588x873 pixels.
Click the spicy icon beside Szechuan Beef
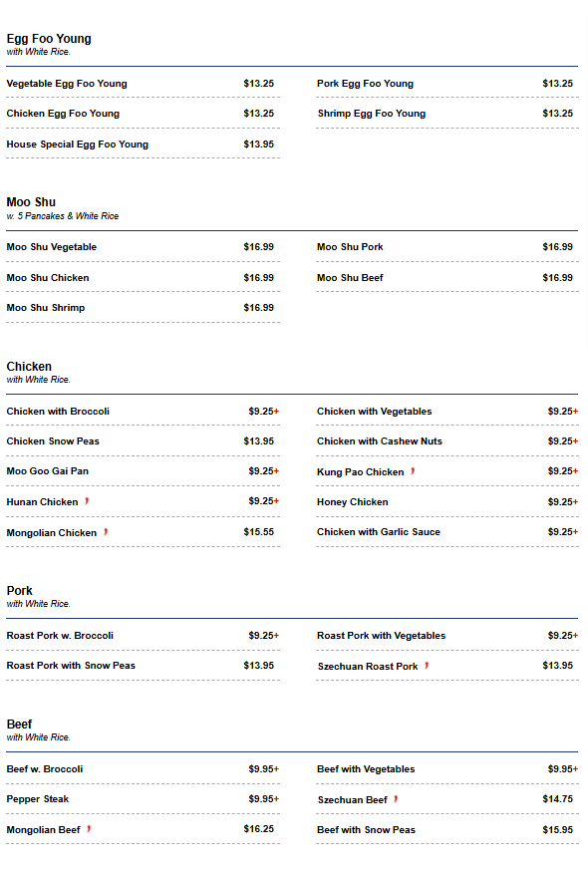coord(396,799)
